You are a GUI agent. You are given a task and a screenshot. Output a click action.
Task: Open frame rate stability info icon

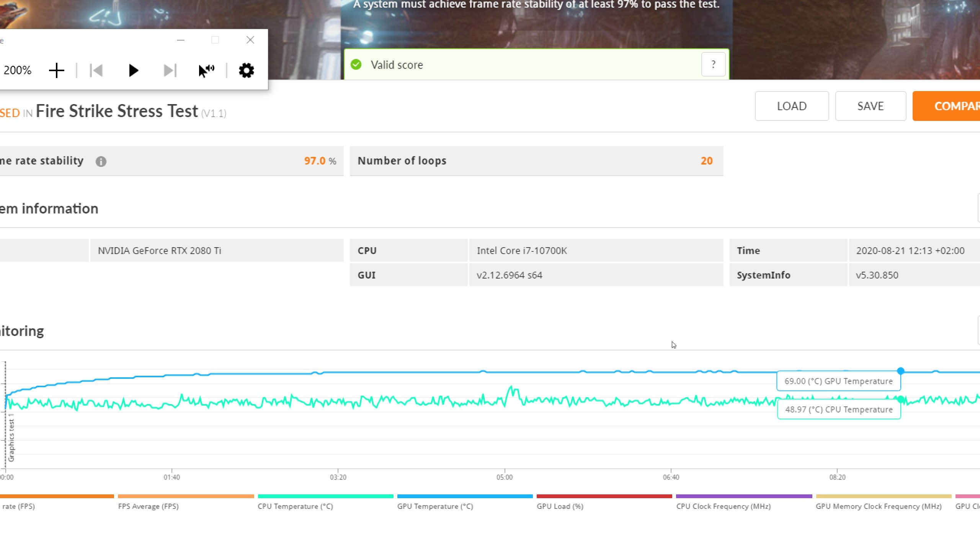point(101,161)
